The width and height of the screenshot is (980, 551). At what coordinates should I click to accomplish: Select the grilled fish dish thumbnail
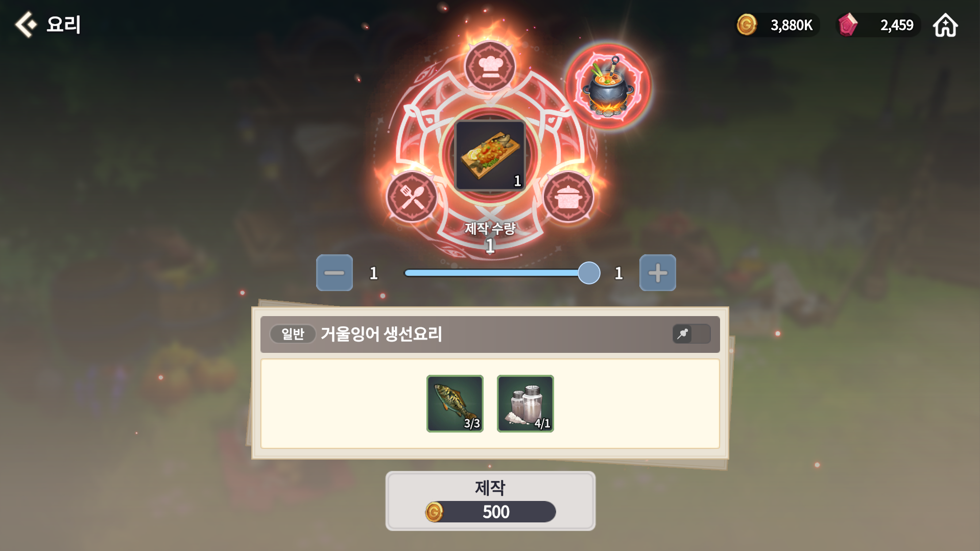pyautogui.click(x=490, y=155)
